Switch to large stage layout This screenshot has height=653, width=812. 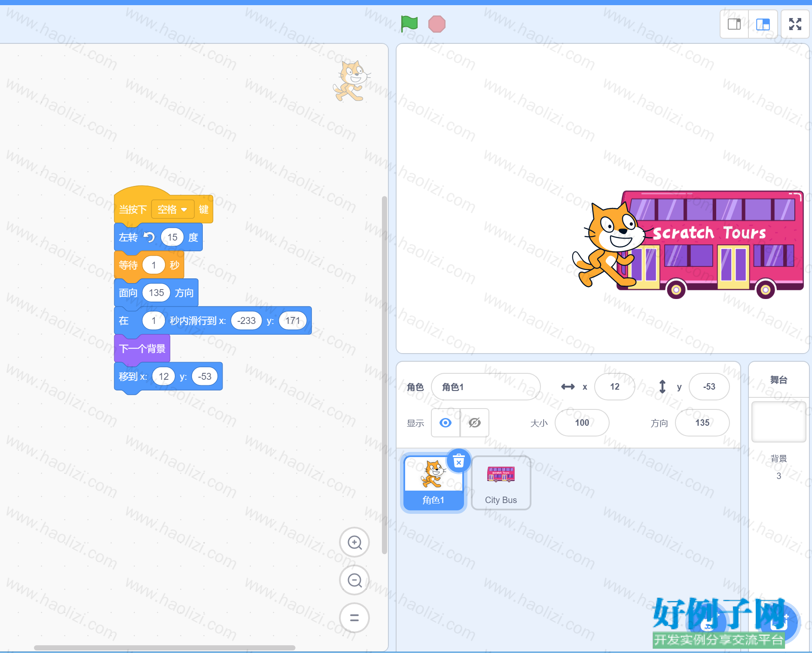click(763, 24)
